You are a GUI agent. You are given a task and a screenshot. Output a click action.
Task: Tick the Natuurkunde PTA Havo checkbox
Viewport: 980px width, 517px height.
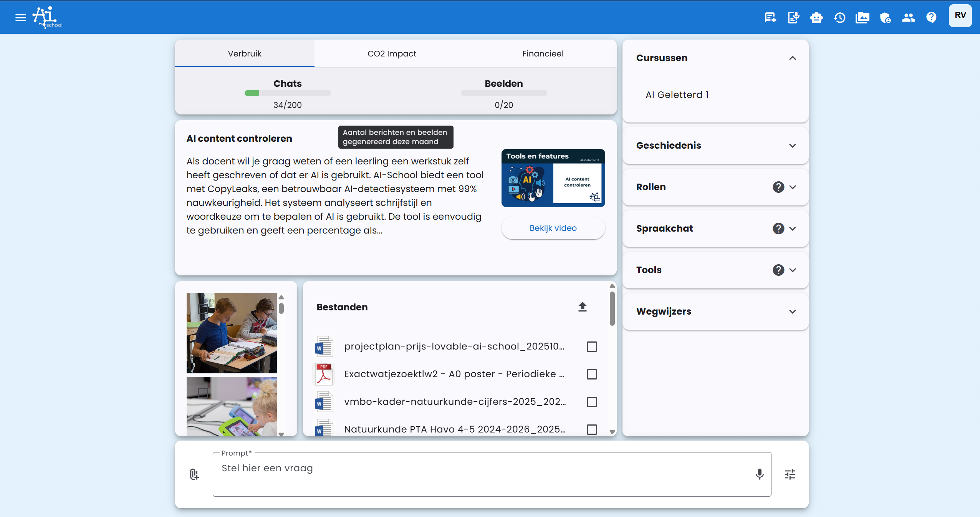click(x=591, y=429)
